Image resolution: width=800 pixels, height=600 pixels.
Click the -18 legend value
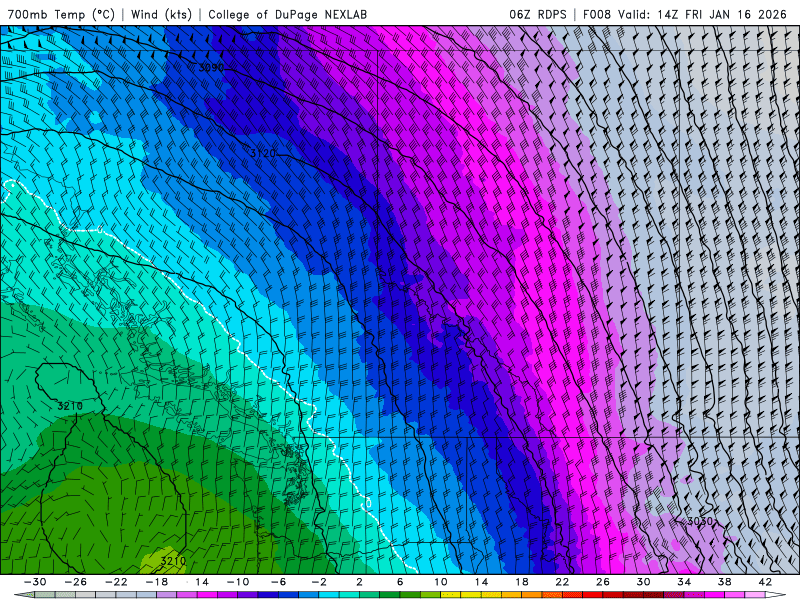(x=157, y=582)
